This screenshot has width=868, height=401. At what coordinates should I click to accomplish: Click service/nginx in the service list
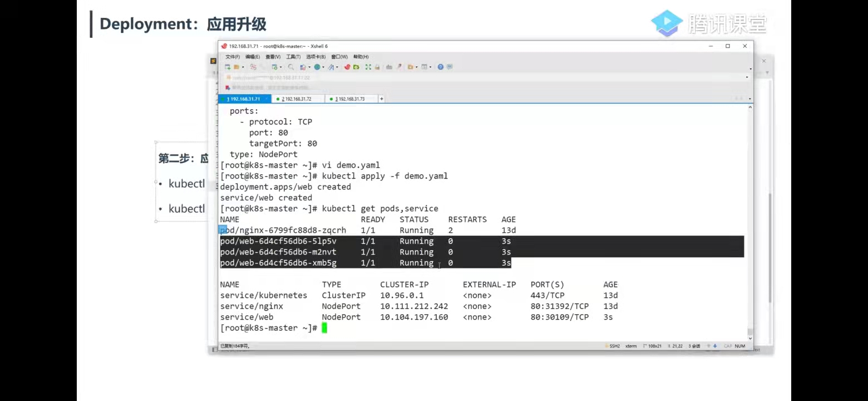click(x=251, y=306)
